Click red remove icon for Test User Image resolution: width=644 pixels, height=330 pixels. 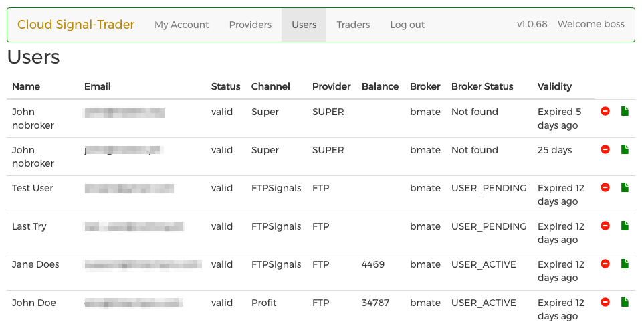(605, 188)
